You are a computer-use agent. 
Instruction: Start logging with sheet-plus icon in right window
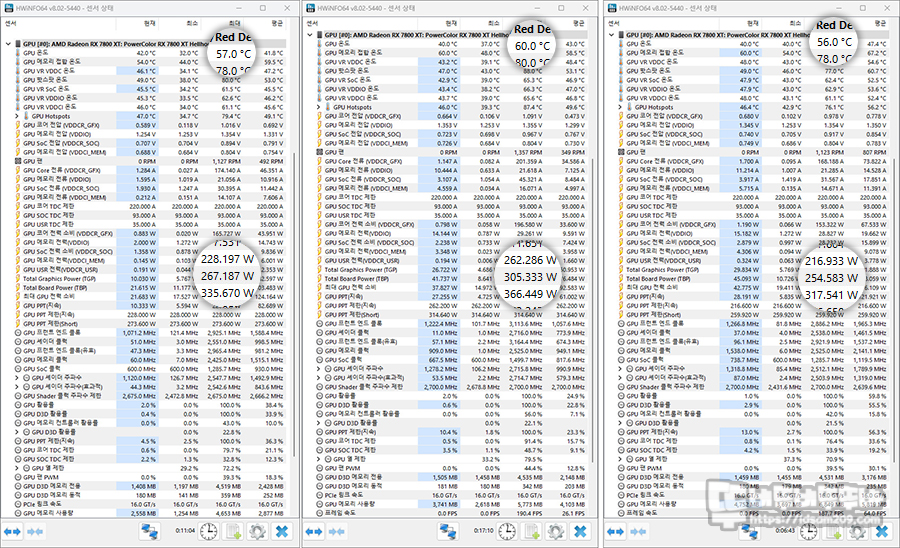pos(833,532)
